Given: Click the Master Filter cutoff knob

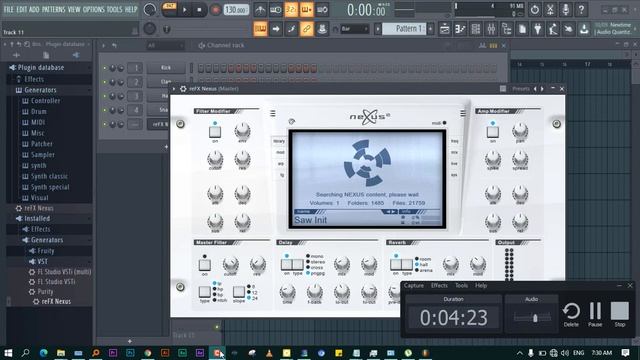Looking at the screenshot, I should 230,265.
